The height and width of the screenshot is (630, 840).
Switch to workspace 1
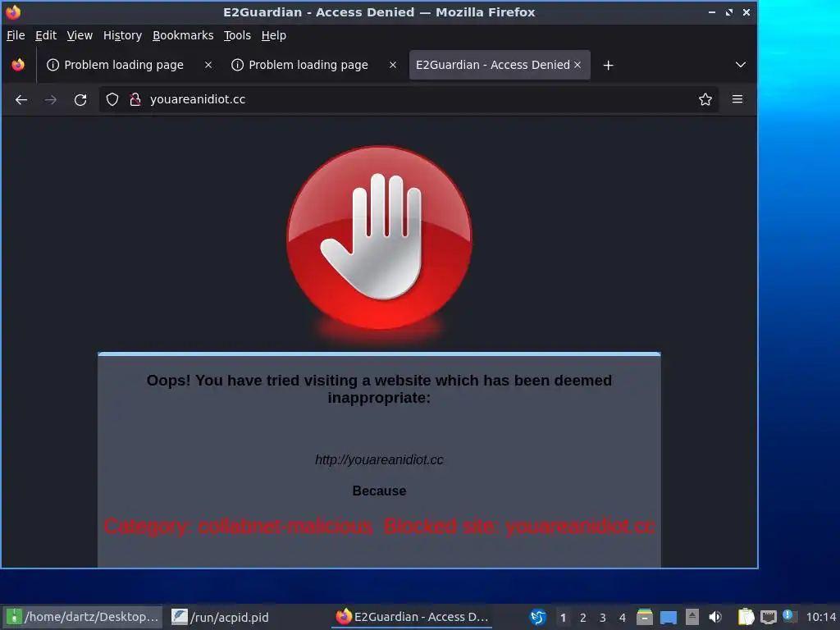563,618
